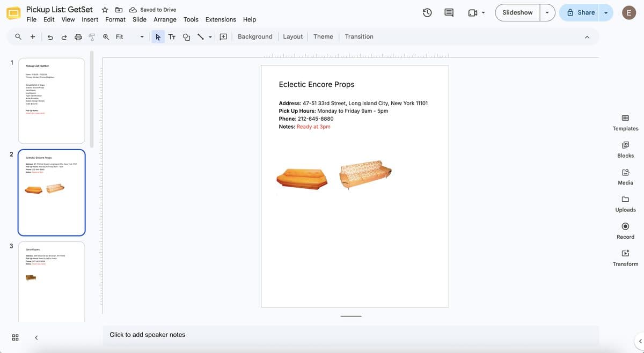Click the presentation title Pickup List: GetSet
Image resolution: width=644 pixels, height=353 pixels.
click(x=60, y=9)
